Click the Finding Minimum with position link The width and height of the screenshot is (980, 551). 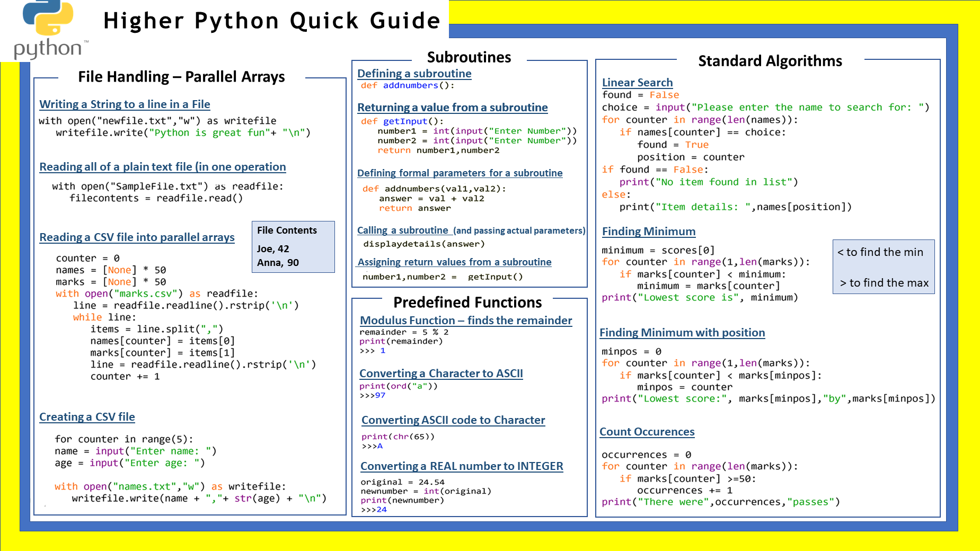pyautogui.click(x=682, y=333)
